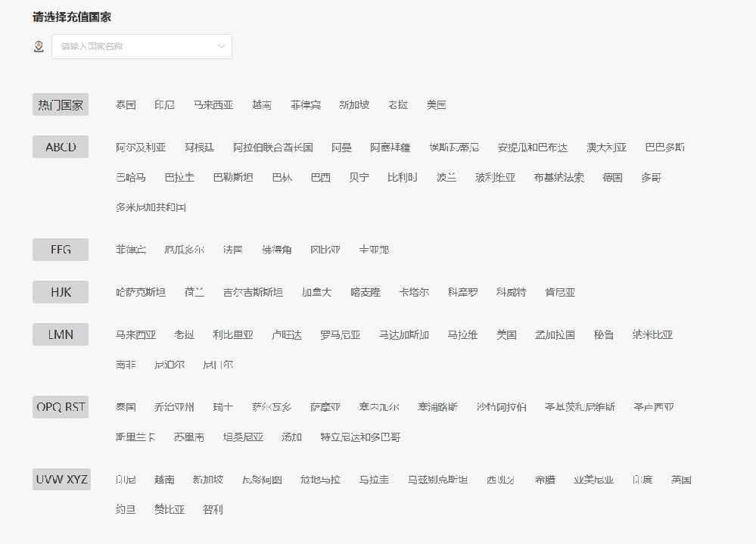Select the LMN category label
This screenshot has height=544, width=756.
click(61, 334)
